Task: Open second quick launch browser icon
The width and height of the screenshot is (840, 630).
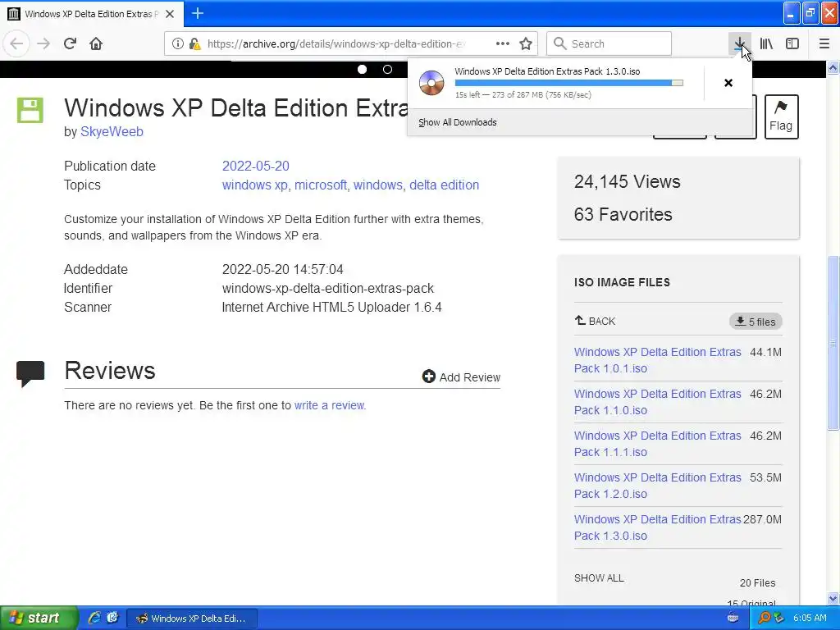Action: [x=112, y=618]
